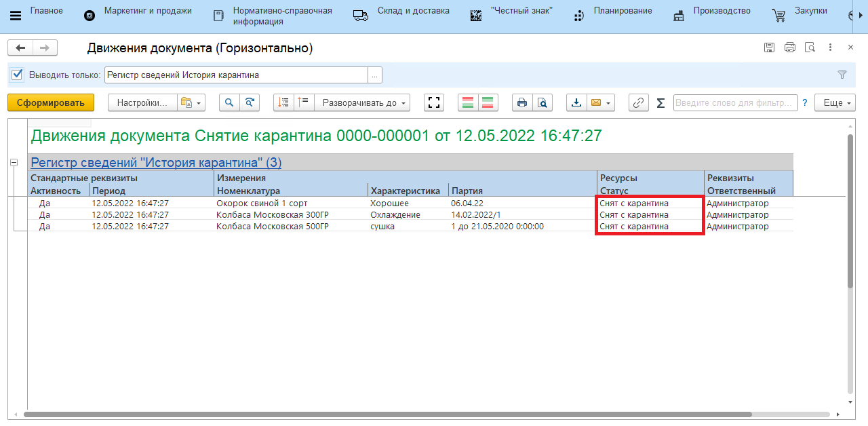This screenshot has width=868, height=426.
Task: Toggle the 'Выводить только' checkbox
Action: 18,75
